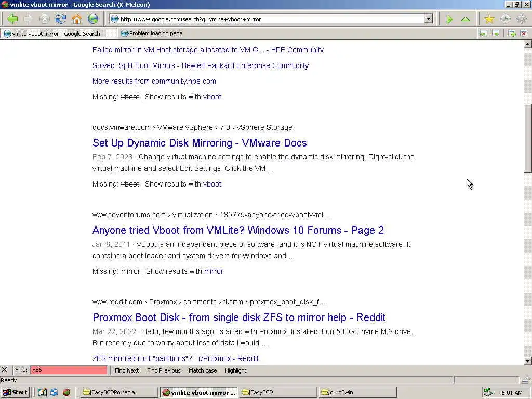Click the first quick launch icon
The image size is (532, 399).
coord(42,392)
